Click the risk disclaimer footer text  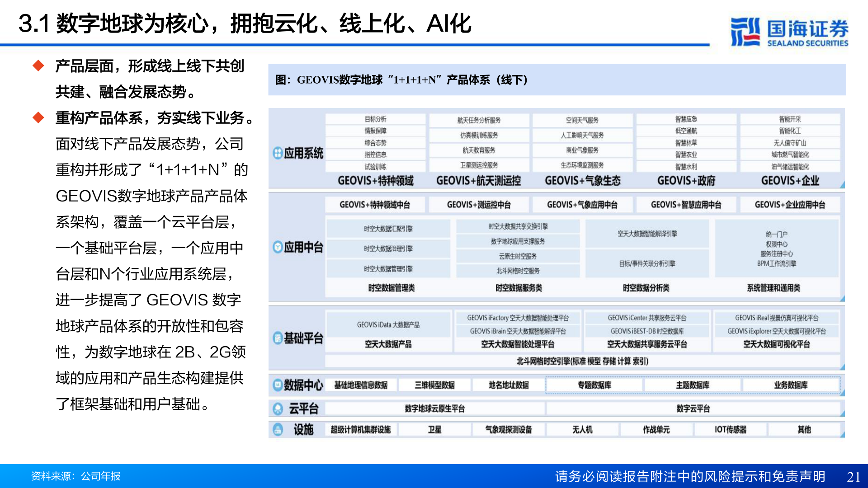tap(690, 476)
